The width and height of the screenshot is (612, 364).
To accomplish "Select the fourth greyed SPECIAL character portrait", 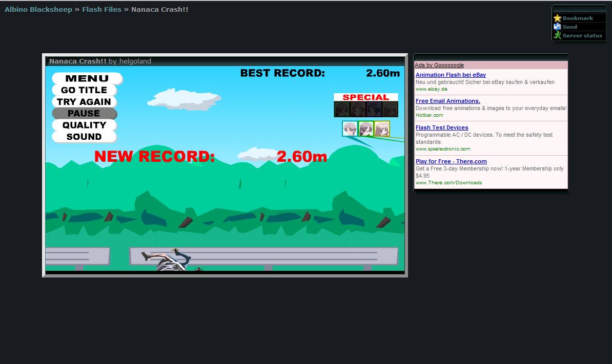I will (x=390, y=109).
